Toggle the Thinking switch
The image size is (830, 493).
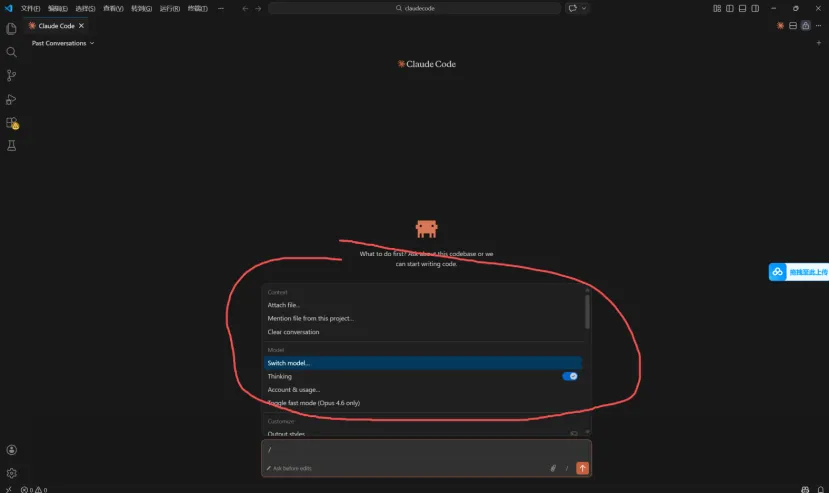click(570, 376)
